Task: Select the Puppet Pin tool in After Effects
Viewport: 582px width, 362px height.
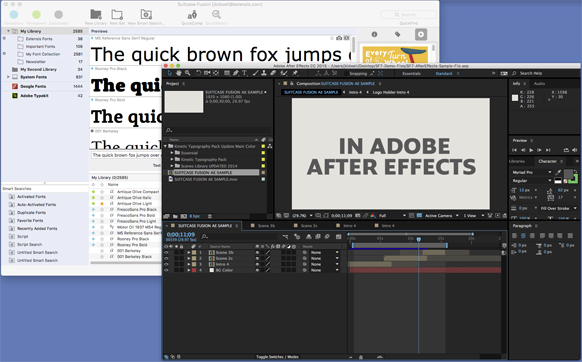Action: [x=295, y=73]
